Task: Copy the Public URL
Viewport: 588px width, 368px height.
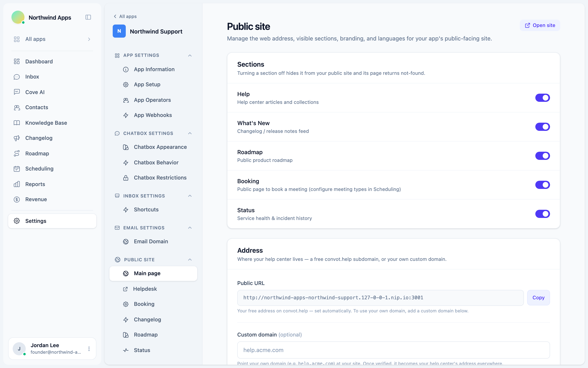Action: pyautogui.click(x=538, y=298)
